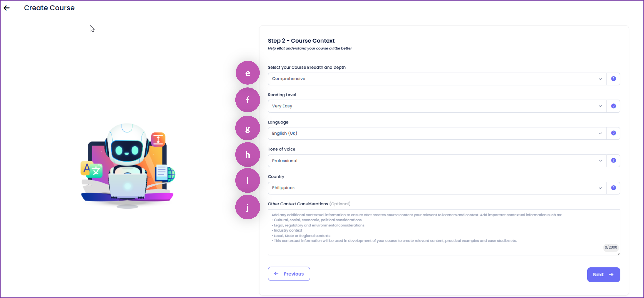
Task: Open help icon for Course Breadth and Depth
Action: (x=613, y=79)
